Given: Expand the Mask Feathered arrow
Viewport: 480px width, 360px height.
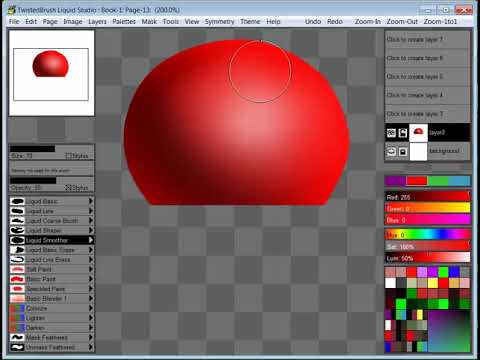Looking at the screenshot, I should click(91, 337).
